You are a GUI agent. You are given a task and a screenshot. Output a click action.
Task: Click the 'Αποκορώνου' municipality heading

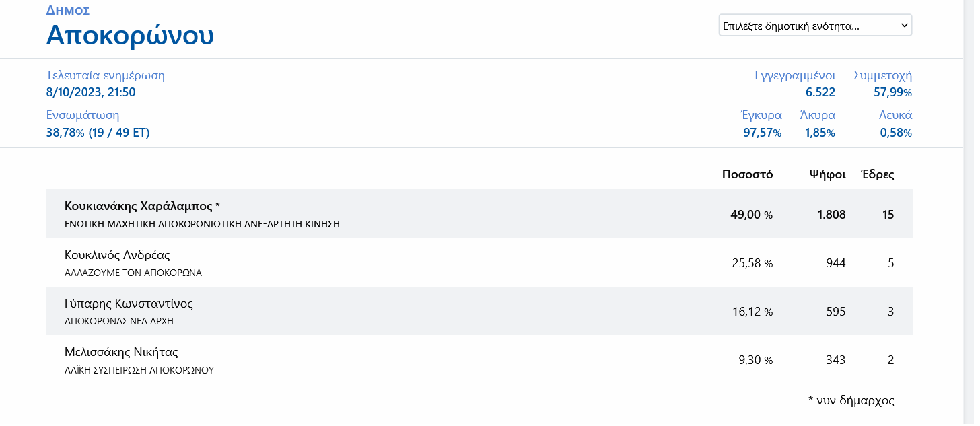130,36
